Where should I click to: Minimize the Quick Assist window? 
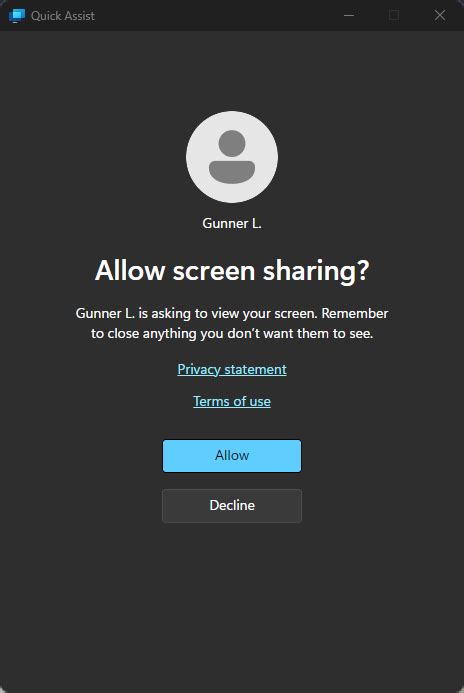coord(349,15)
